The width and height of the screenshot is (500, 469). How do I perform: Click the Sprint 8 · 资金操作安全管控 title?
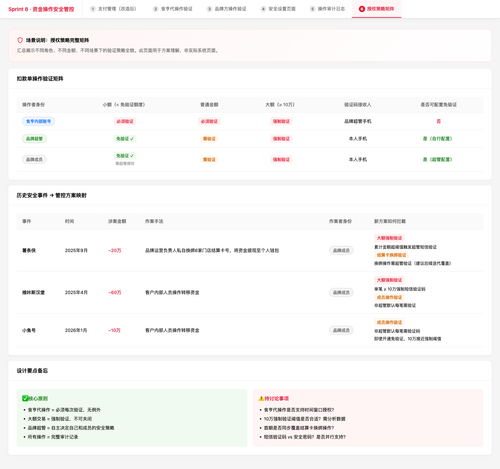point(41,9)
